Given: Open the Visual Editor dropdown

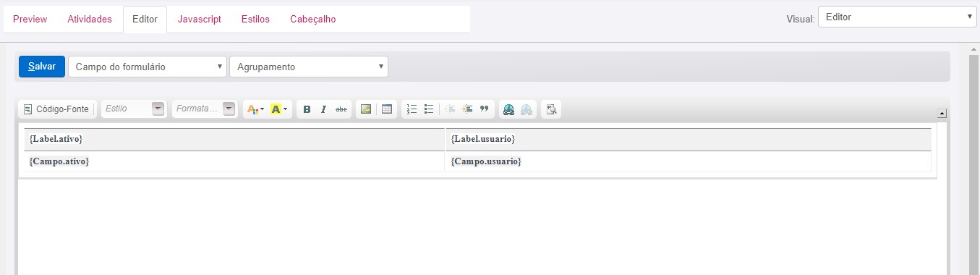Looking at the screenshot, I should coord(898,17).
